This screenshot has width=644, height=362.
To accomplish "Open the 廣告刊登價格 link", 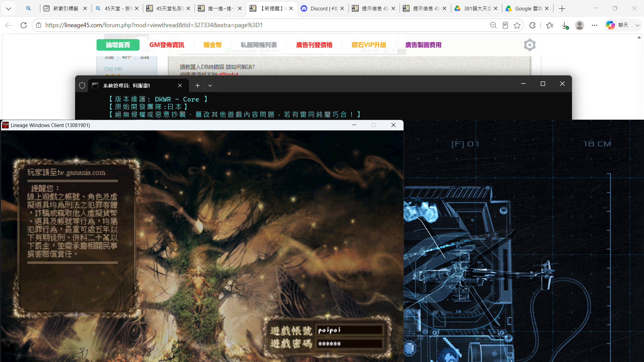I will click(x=314, y=45).
